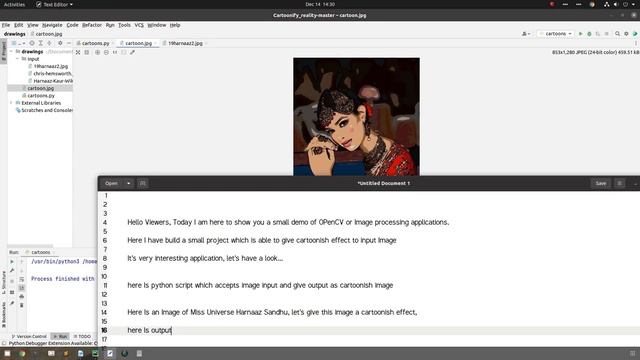
Task: Open the dropdown arrow beside Open in Text Editor
Action: tap(129, 183)
